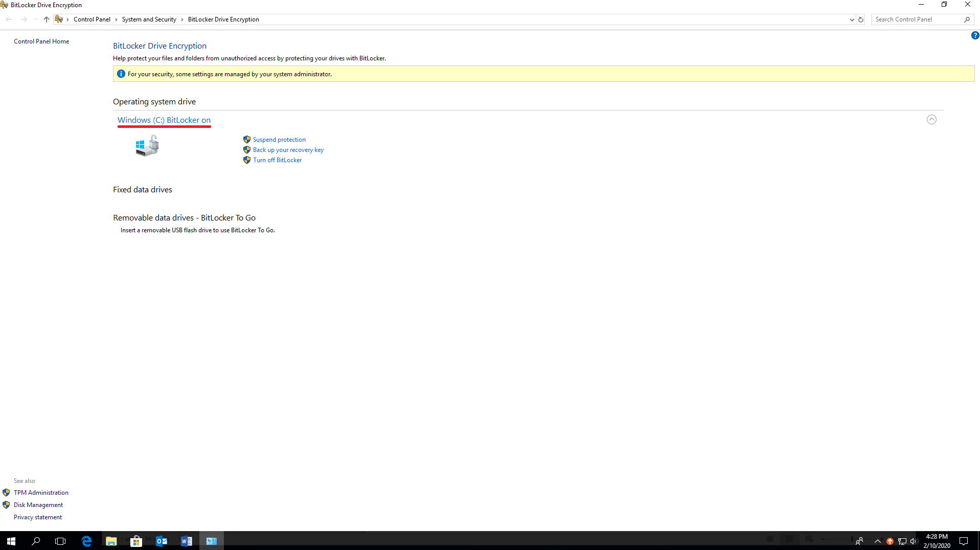980x550 pixels.
Task: Click the Show desktop sliver at taskbar end
Action: [x=978, y=541]
